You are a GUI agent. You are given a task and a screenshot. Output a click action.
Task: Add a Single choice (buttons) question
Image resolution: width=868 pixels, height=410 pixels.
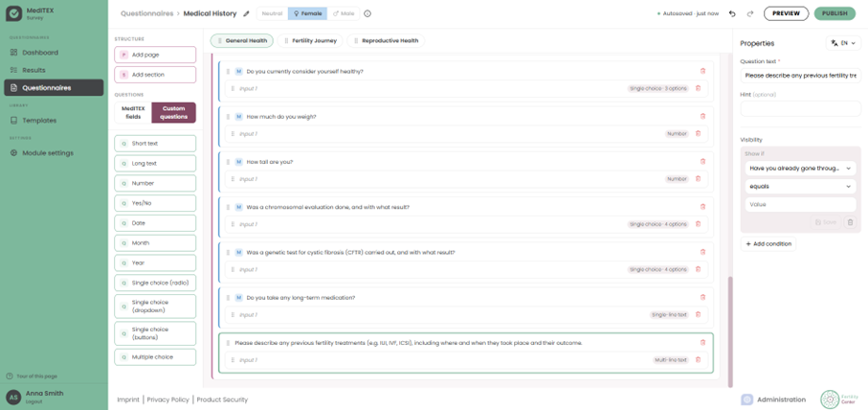155,333
